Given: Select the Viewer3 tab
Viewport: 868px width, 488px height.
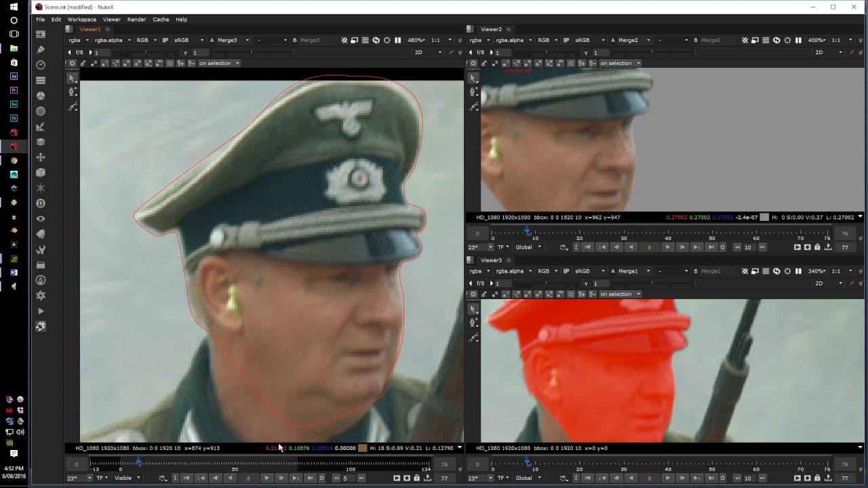Looking at the screenshot, I should [491, 260].
